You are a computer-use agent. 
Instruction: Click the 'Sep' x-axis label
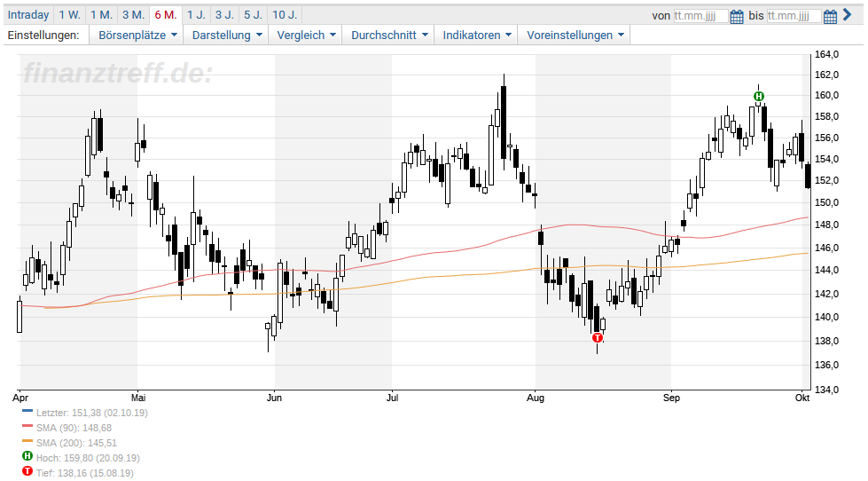[x=671, y=398]
